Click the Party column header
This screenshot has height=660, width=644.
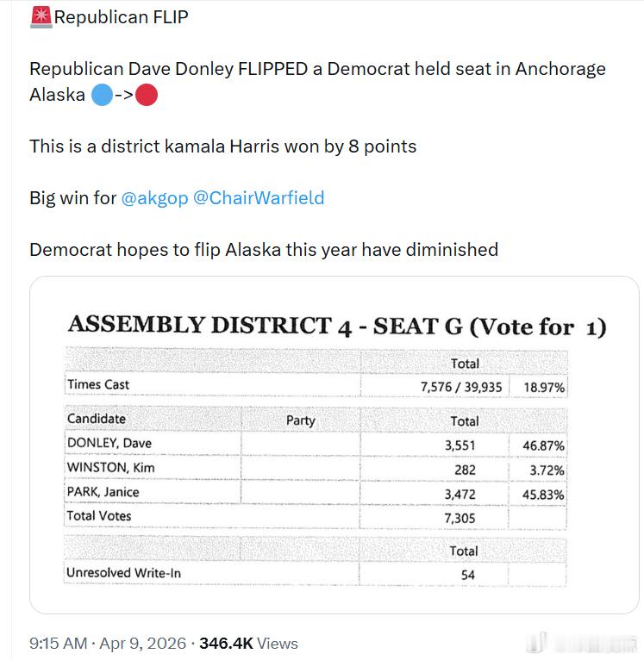point(300,420)
